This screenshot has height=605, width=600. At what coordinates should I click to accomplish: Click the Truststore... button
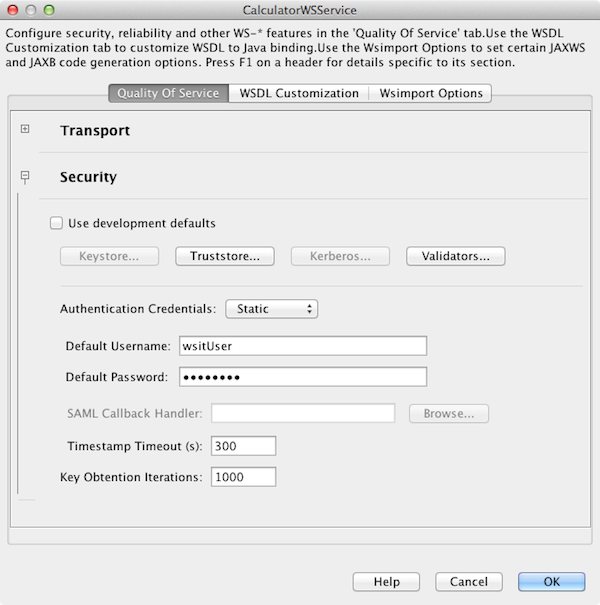tap(224, 256)
